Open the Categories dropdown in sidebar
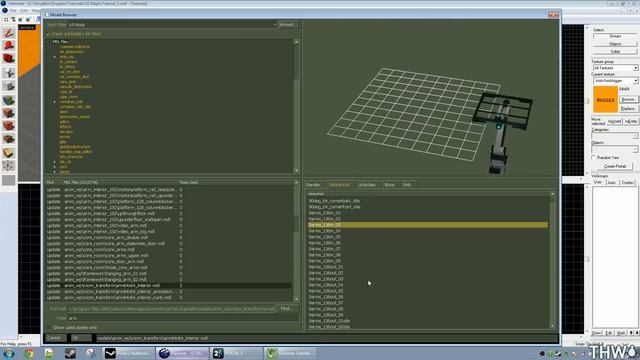This screenshot has height=360, width=640. point(615,136)
